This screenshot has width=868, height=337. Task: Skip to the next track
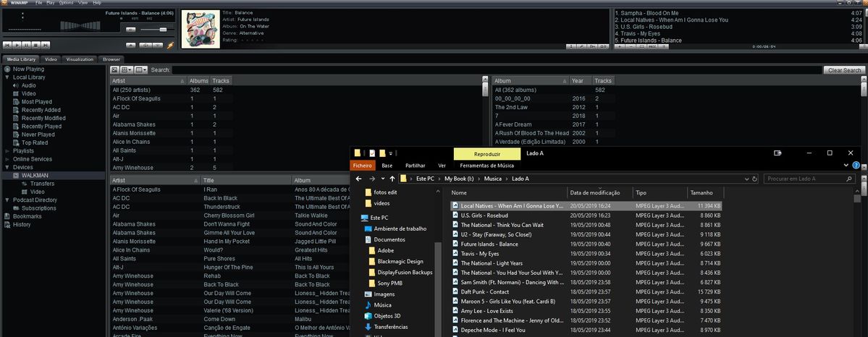click(46, 45)
